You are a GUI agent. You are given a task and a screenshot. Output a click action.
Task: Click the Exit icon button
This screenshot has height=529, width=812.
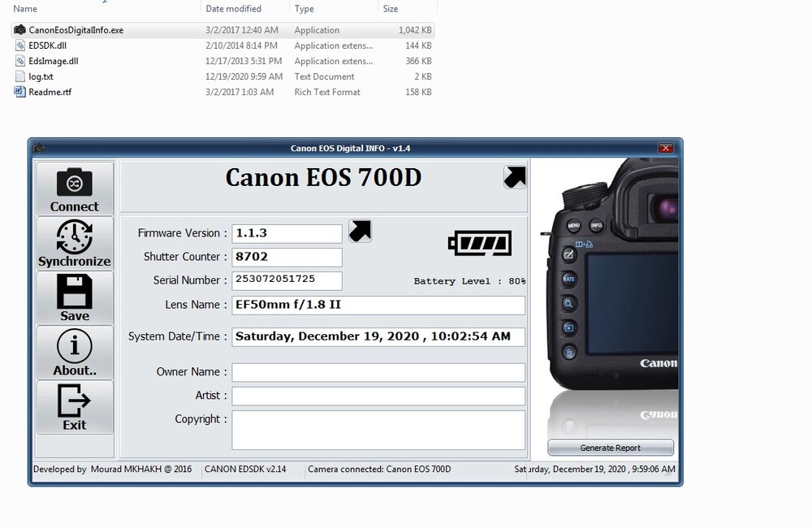click(x=74, y=407)
